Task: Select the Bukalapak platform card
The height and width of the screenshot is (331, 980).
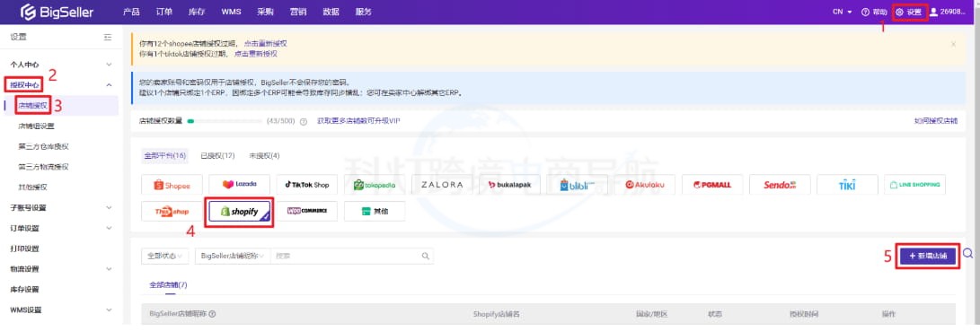Action: [x=509, y=185]
